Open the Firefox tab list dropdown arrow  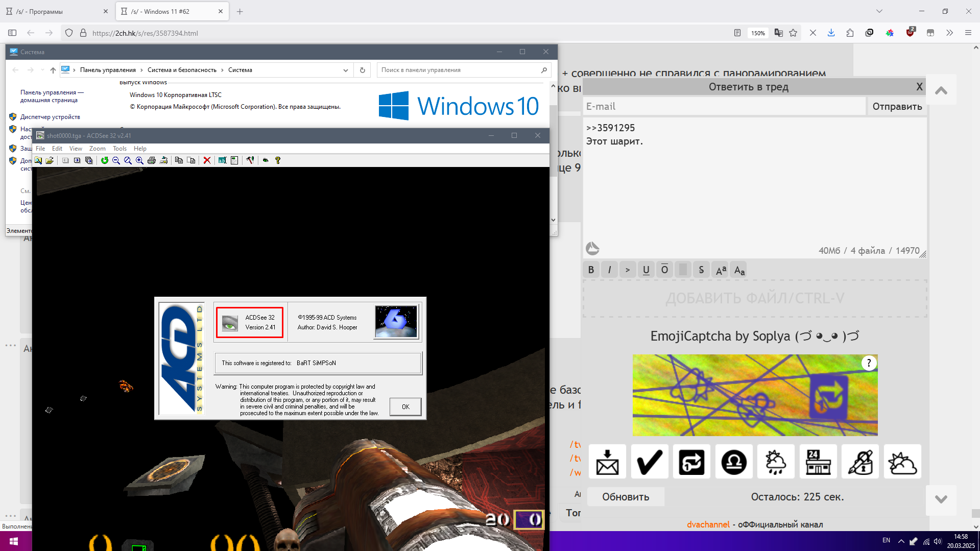[x=879, y=11]
